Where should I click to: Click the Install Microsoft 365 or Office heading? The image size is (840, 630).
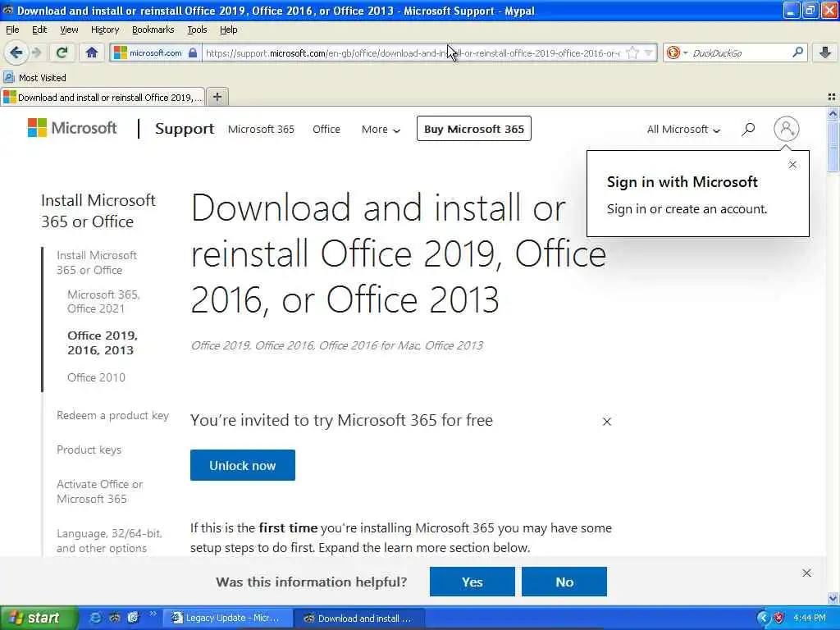point(98,211)
